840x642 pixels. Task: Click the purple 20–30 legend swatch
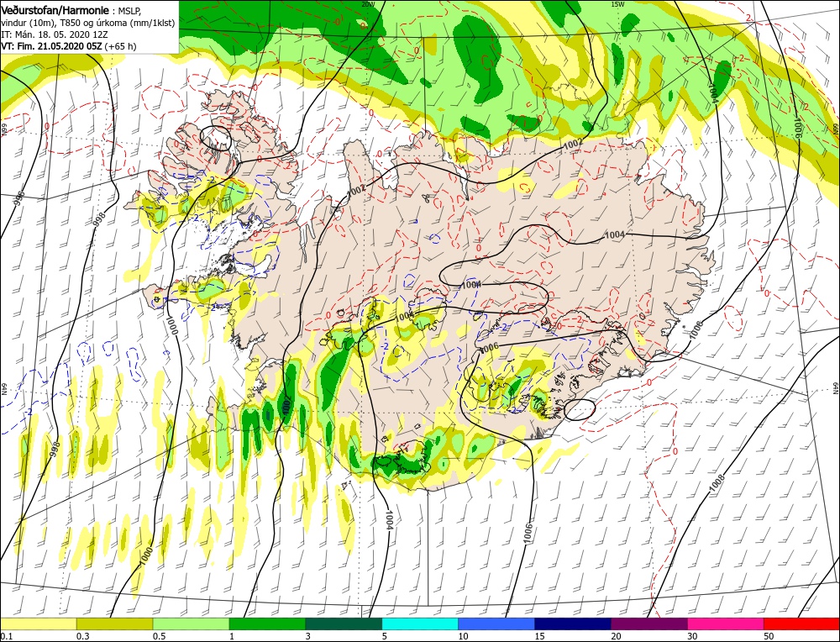(x=649, y=624)
